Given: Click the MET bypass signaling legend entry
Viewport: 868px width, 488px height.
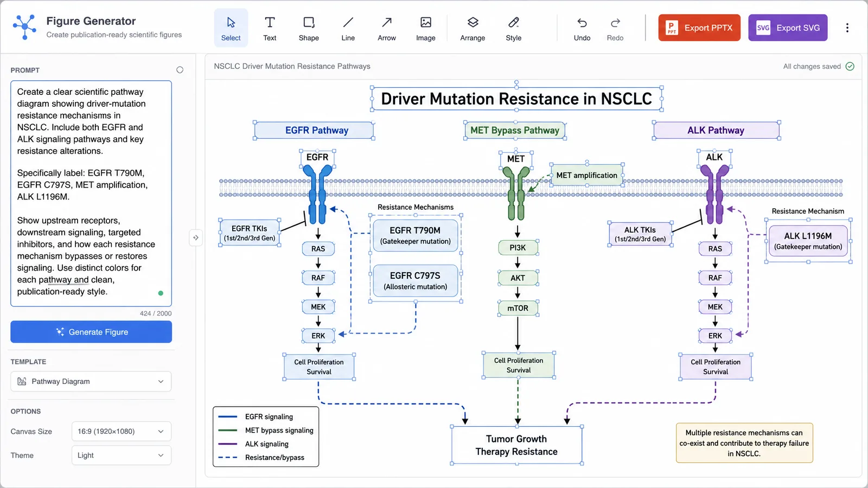Looking at the screenshot, I should 266,430.
